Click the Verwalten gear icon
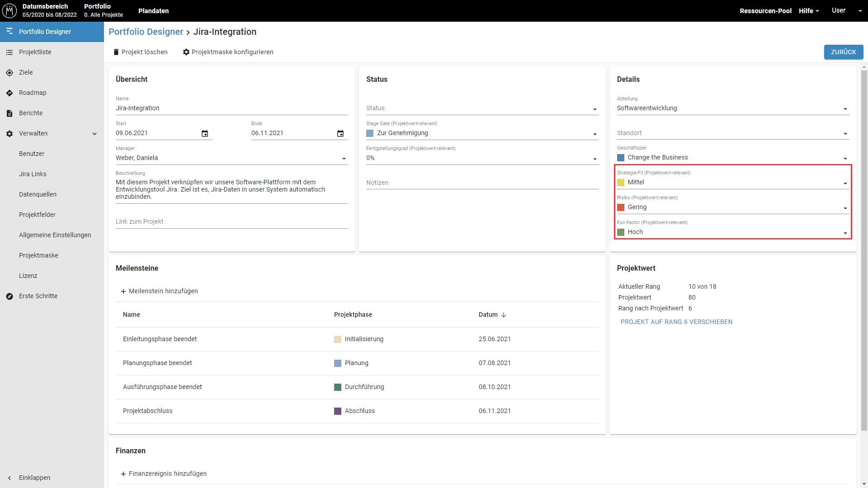 click(x=9, y=133)
